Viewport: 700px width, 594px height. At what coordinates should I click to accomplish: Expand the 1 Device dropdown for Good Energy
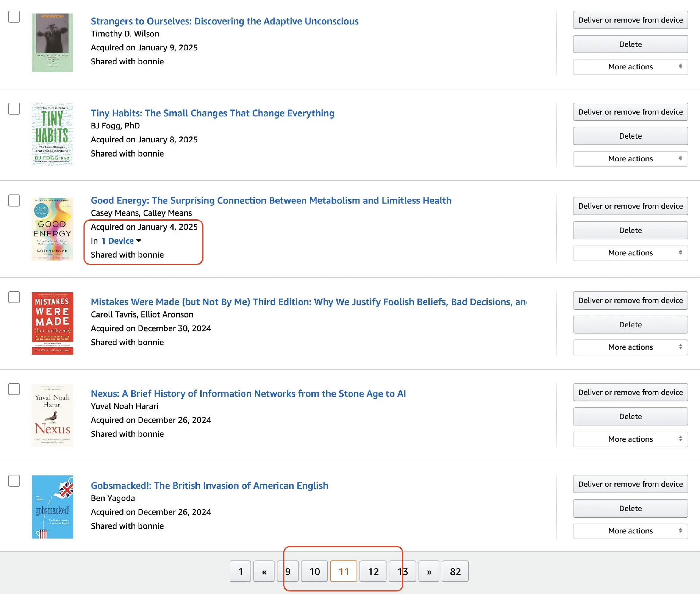tap(121, 241)
